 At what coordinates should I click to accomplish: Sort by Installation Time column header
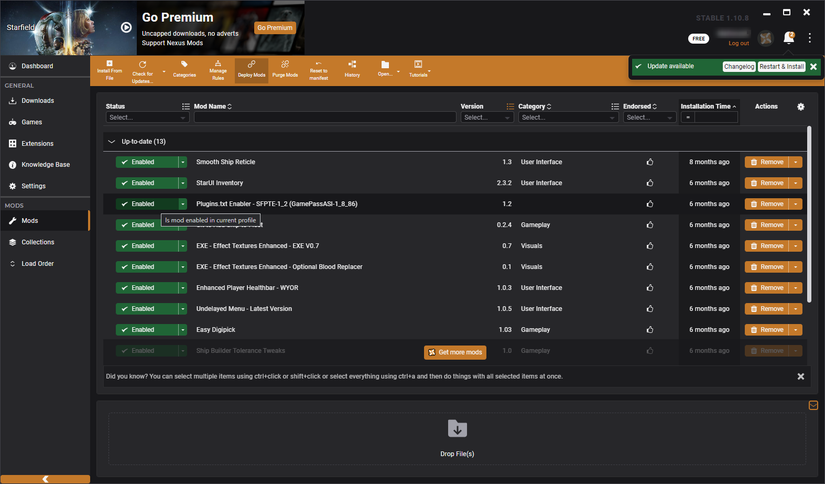(708, 106)
